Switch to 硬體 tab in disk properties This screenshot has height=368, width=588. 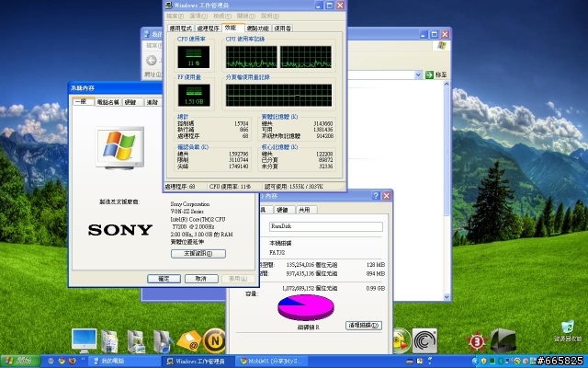(284, 210)
